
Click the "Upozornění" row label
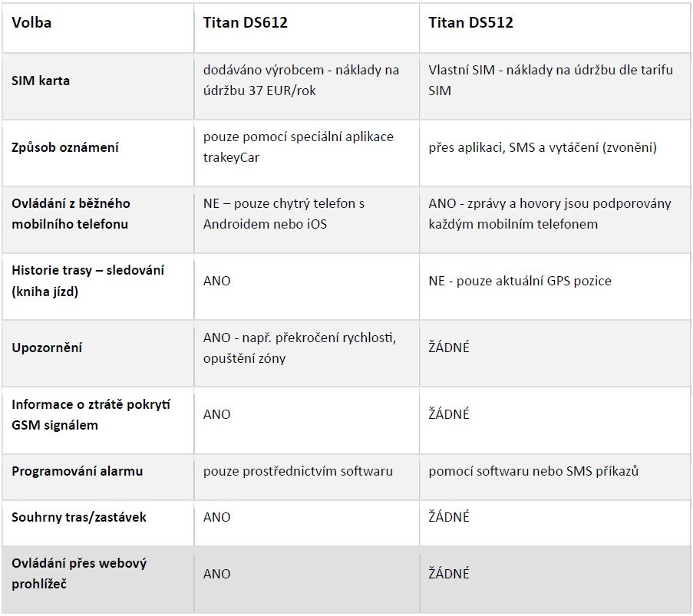pyautogui.click(x=47, y=348)
